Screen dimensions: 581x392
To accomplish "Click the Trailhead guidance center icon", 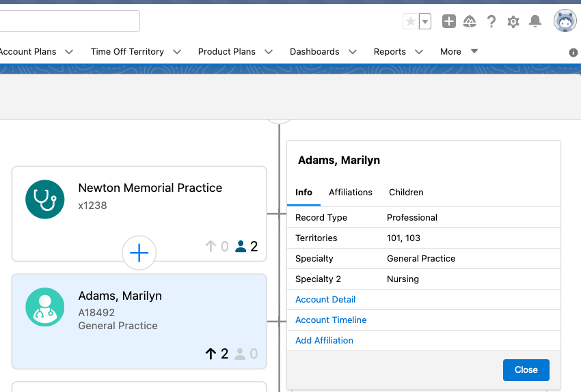I will (470, 22).
